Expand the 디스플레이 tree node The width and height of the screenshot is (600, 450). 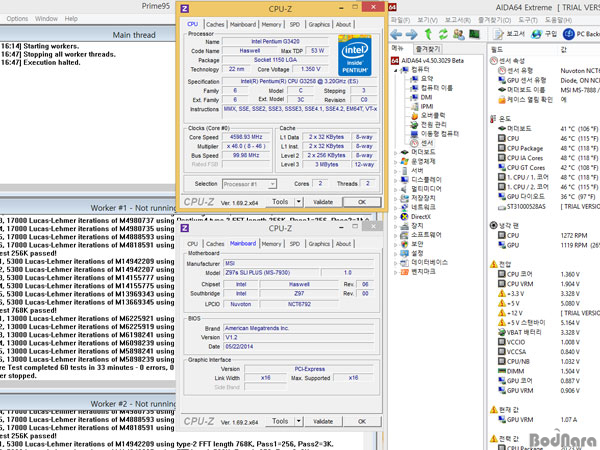396,180
